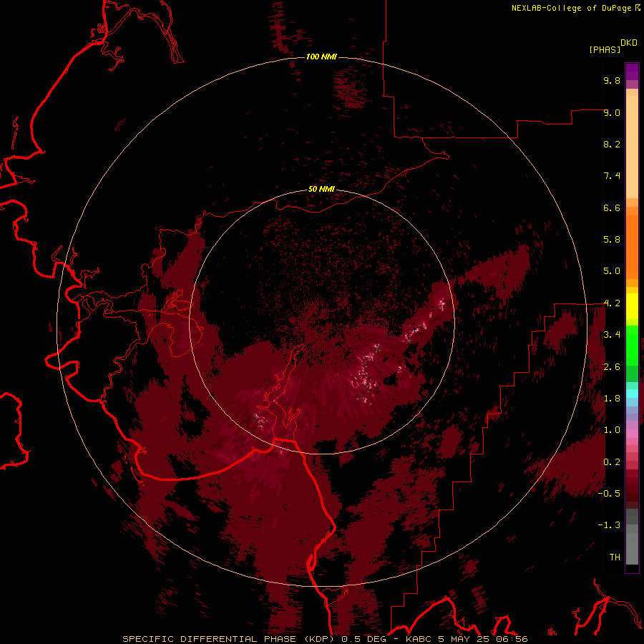
Task: Click the TH threshold label on the legend
Action: pyautogui.click(x=615, y=557)
